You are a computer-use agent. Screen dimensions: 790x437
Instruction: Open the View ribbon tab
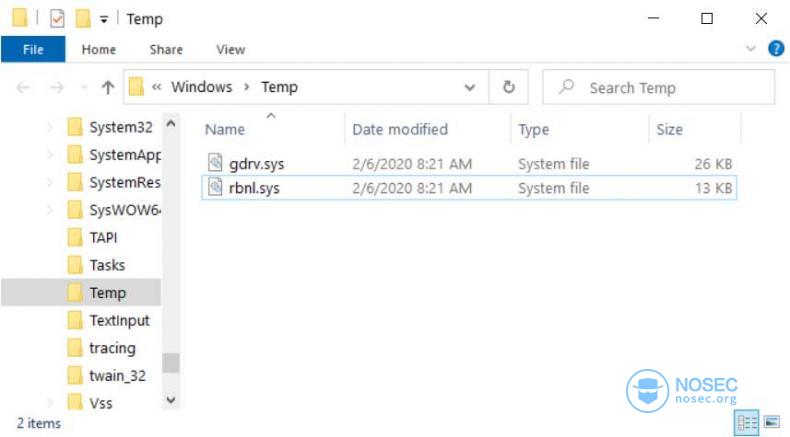(x=231, y=49)
